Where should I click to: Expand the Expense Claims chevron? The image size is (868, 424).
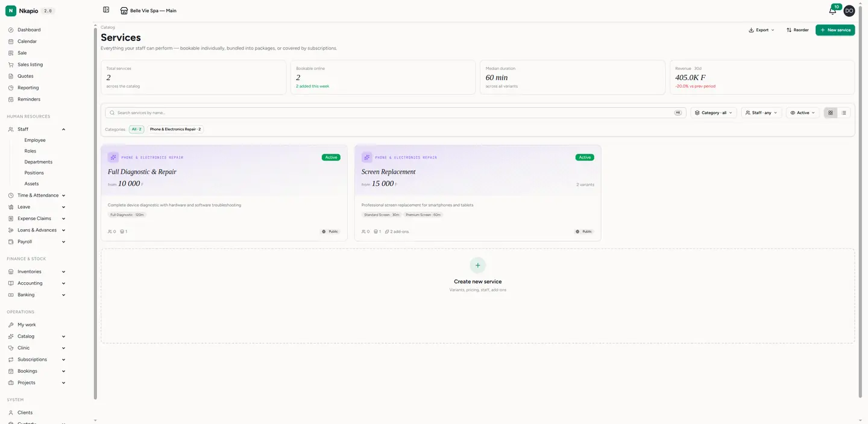tap(63, 218)
